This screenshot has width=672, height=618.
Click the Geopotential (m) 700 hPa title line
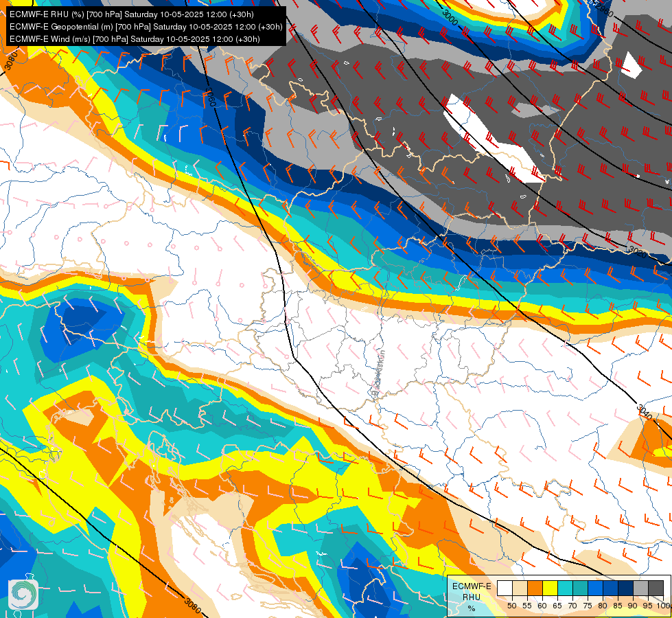[x=146, y=27]
